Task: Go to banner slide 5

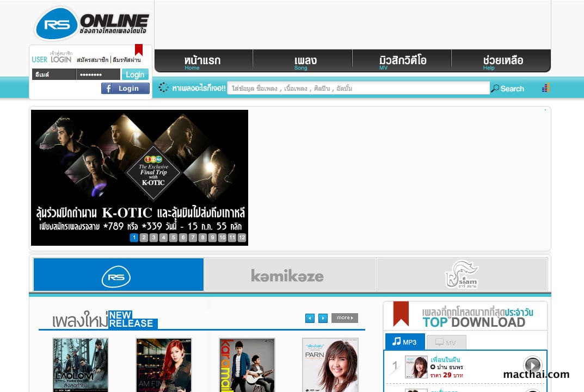Action: (x=173, y=237)
